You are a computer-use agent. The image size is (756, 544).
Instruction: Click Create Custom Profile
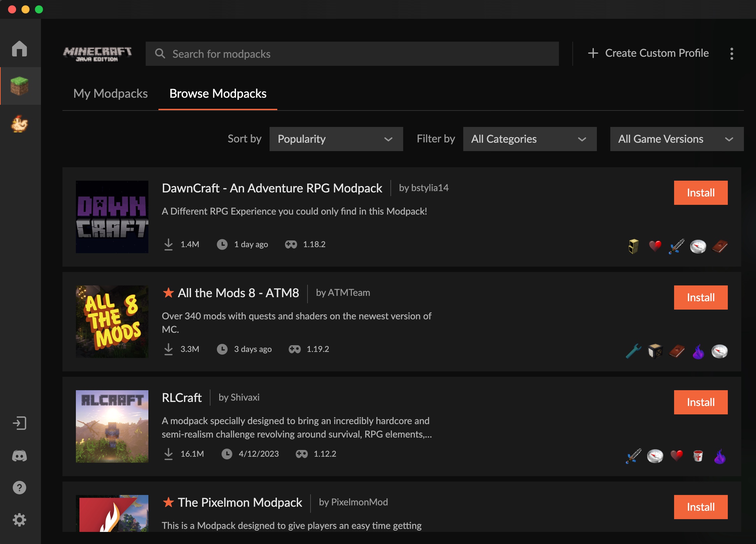(x=649, y=53)
